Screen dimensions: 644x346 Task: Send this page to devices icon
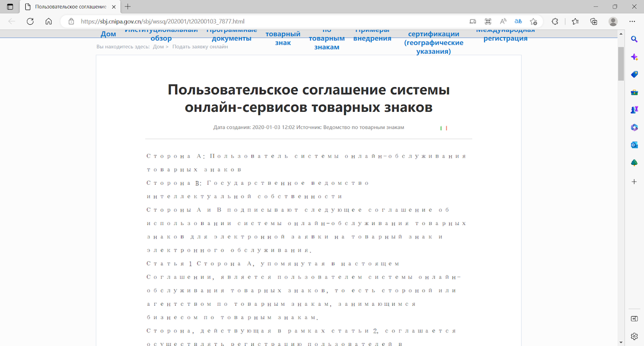pyautogui.click(x=472, y=21)
